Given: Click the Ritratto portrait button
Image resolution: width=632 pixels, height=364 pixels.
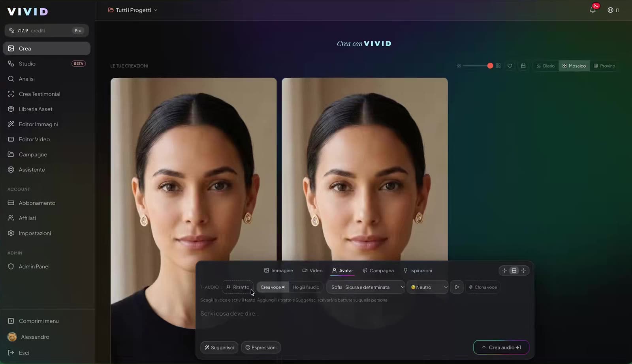Looking at the screenshot, I should [x=238, y=287].
